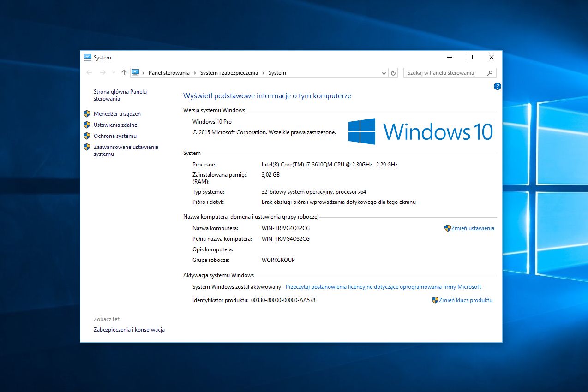Open Ustawienia zdalne
Viewport: 588px width, 392px height.
coord(115,125)
